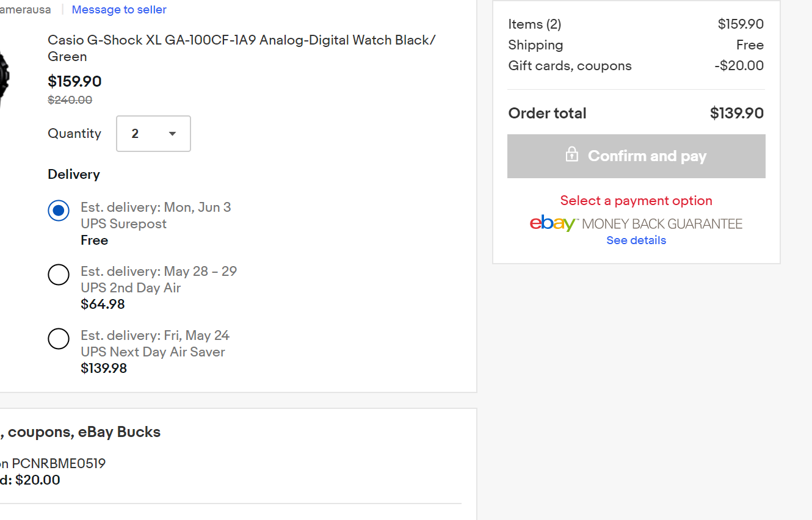812x520 pixels.
Task: Select UPS Next Day Air Saver option
Action: click(x=59, y=339)
